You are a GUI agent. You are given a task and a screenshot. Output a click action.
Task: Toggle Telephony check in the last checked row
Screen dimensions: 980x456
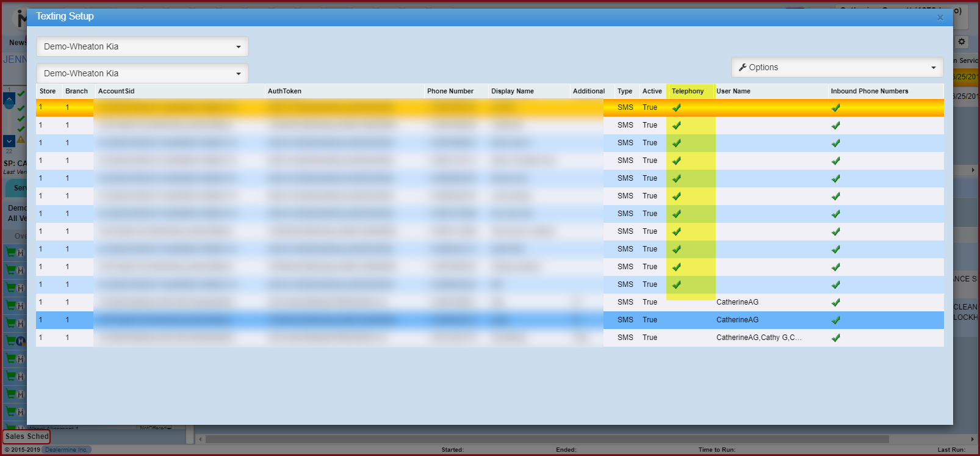tap(676, 284)
